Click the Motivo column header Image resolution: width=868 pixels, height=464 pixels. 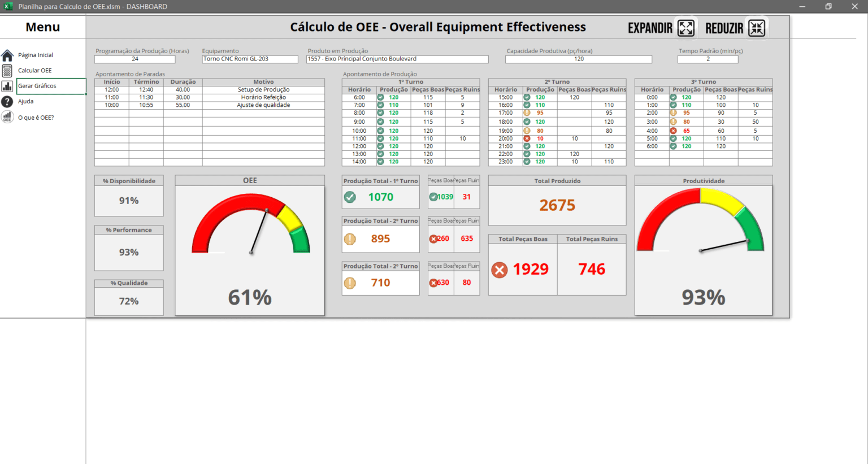click(263, 82)
